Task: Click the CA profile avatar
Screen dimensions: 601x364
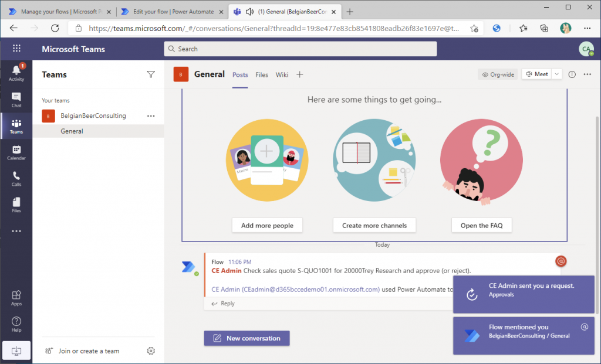Action: 586,49
